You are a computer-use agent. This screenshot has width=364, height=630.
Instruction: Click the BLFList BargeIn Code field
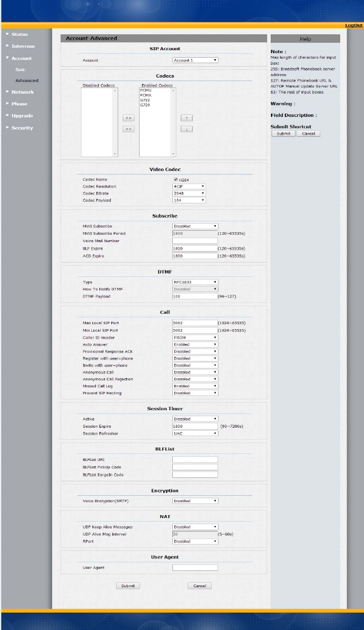pos(195,475)
